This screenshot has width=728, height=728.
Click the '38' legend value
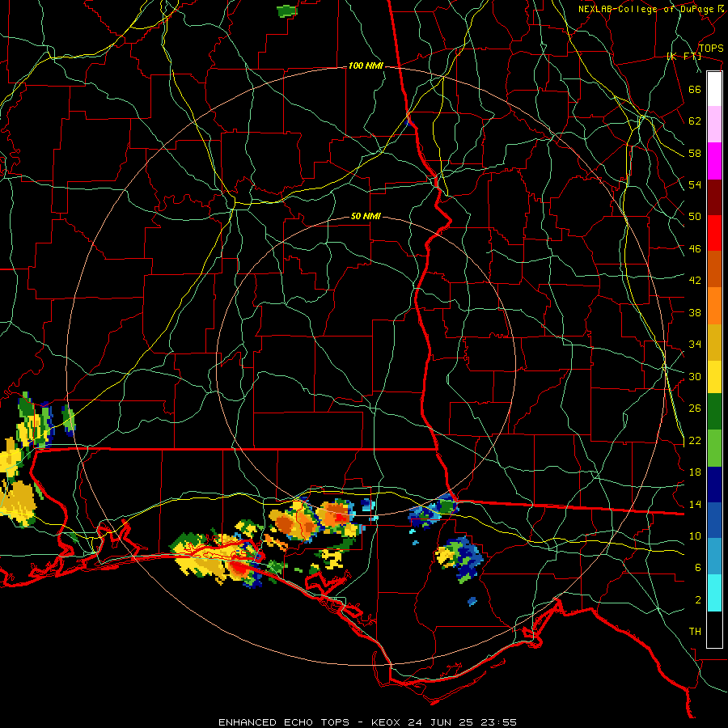695,312
